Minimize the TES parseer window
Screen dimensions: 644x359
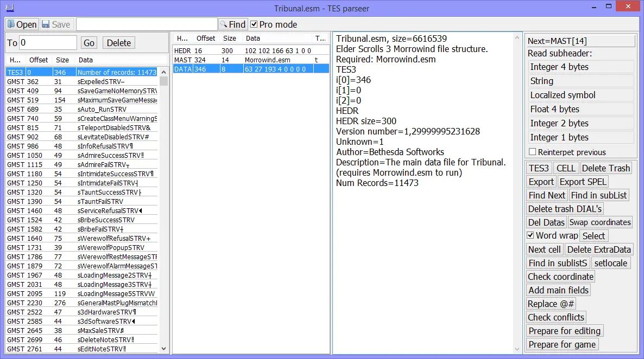point(594,6)
